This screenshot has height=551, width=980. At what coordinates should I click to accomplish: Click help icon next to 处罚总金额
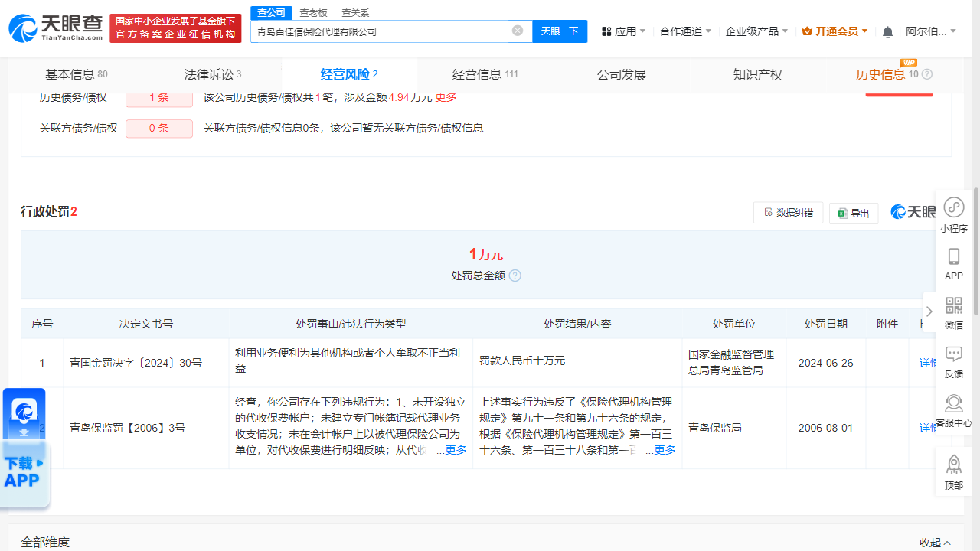515,275
